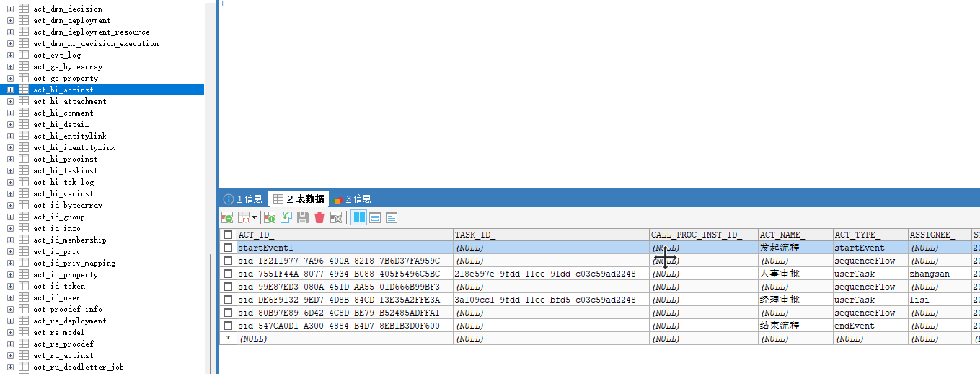
Task: Click table icon of act_hi_actinst
Action: [x=24, y=90]
